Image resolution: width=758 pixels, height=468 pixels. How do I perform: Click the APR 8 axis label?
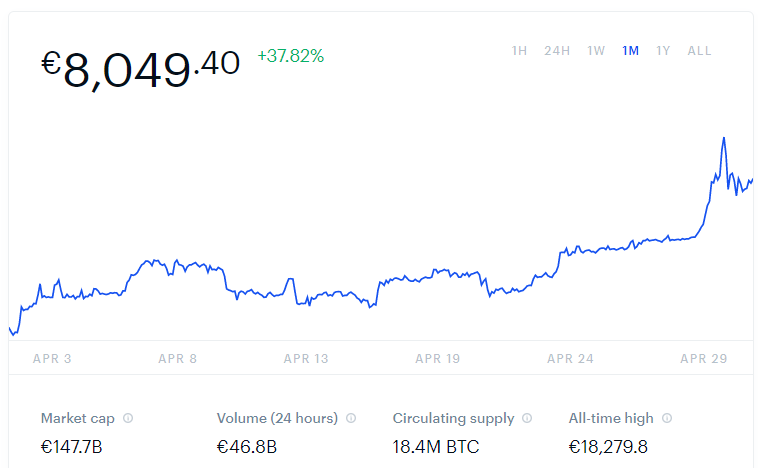pos(177,359)
